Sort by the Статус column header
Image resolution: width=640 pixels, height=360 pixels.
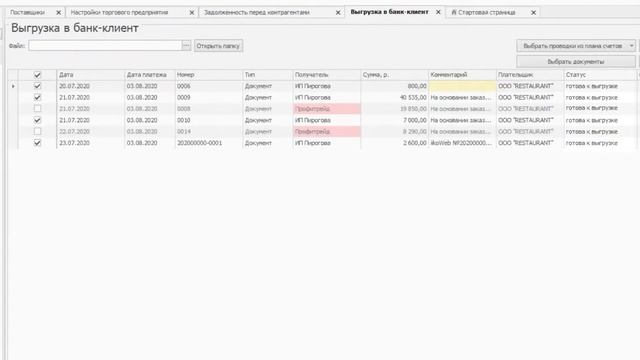point(600,75)
